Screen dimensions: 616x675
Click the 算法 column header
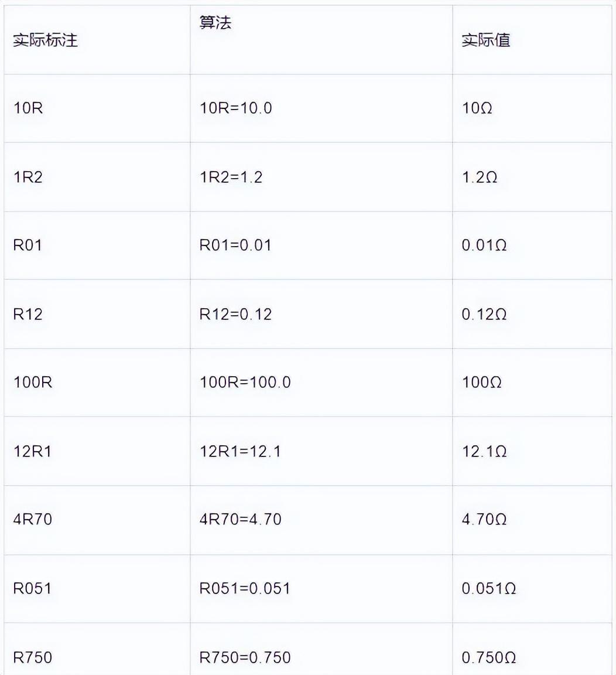tap(215, 23)
